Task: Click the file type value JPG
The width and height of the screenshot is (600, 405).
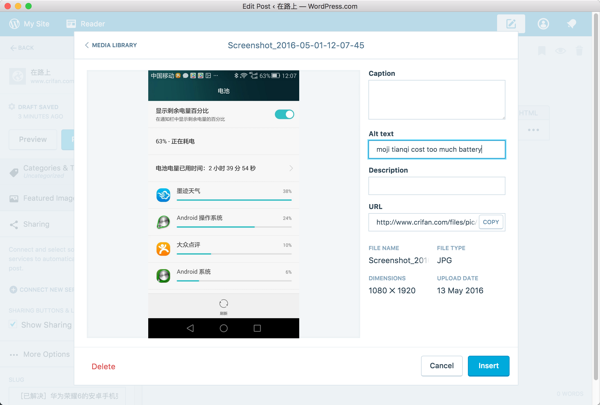Action: pyautogui.click(x=444, y=260)
